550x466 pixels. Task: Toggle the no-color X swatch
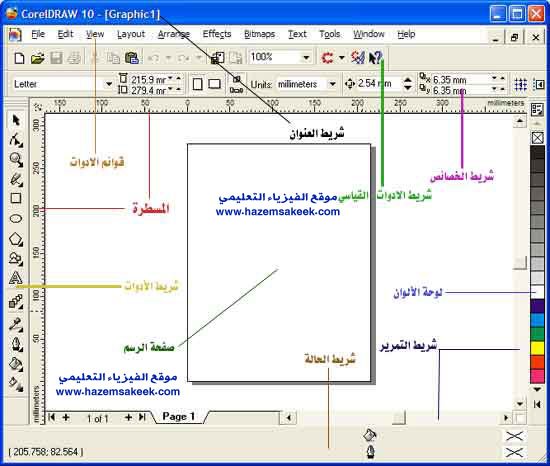click(538, 137)
